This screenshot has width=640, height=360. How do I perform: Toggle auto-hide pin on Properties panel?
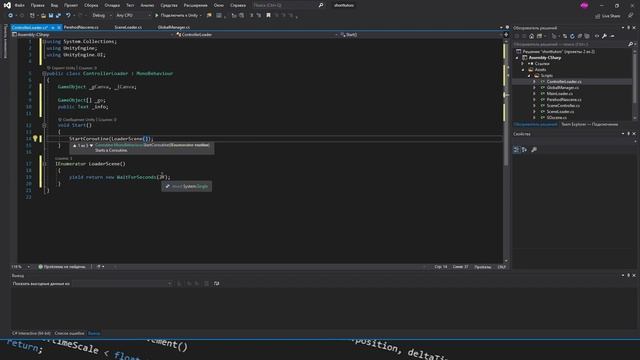coord(628,133)
